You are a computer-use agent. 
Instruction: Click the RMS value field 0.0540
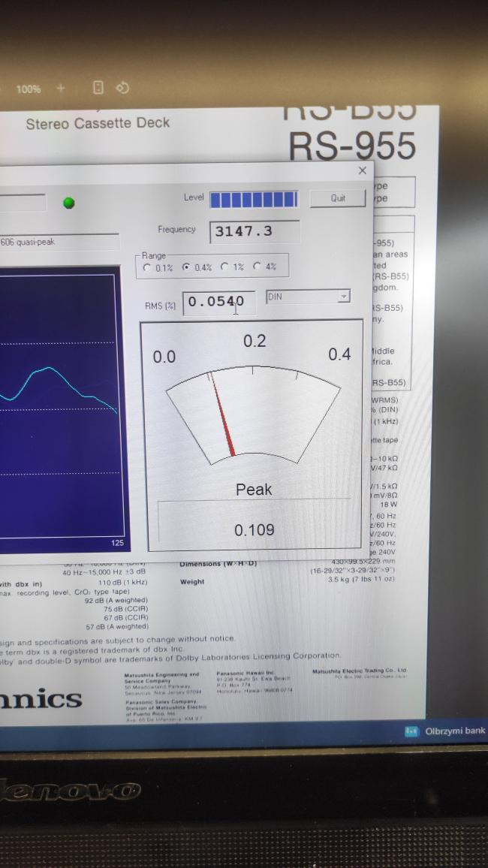(x=218, y=302)
